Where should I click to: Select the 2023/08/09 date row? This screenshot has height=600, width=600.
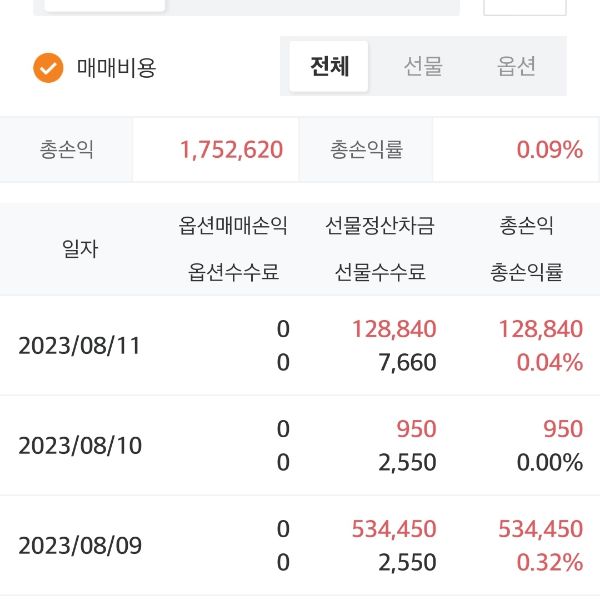coord(80,546)
